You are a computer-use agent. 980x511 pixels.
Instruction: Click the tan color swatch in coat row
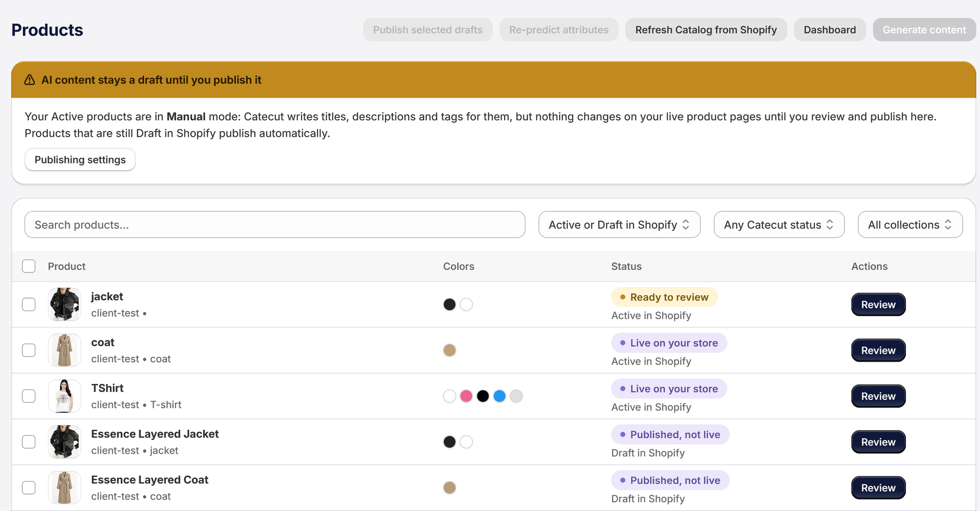(x=450, y=350)
